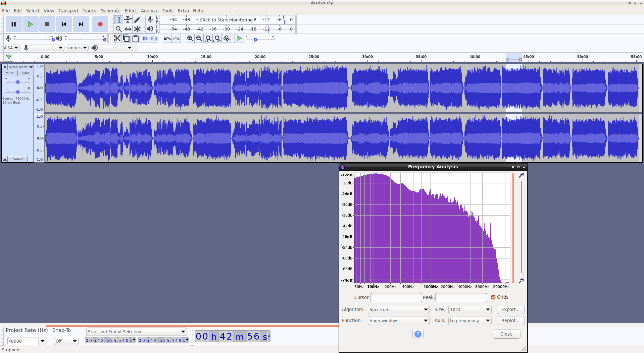Image resolution: width=644 pixels, height=353 pixels.
Task: Select the Multi-Tool asterisk icon
Action: (137, 29)
